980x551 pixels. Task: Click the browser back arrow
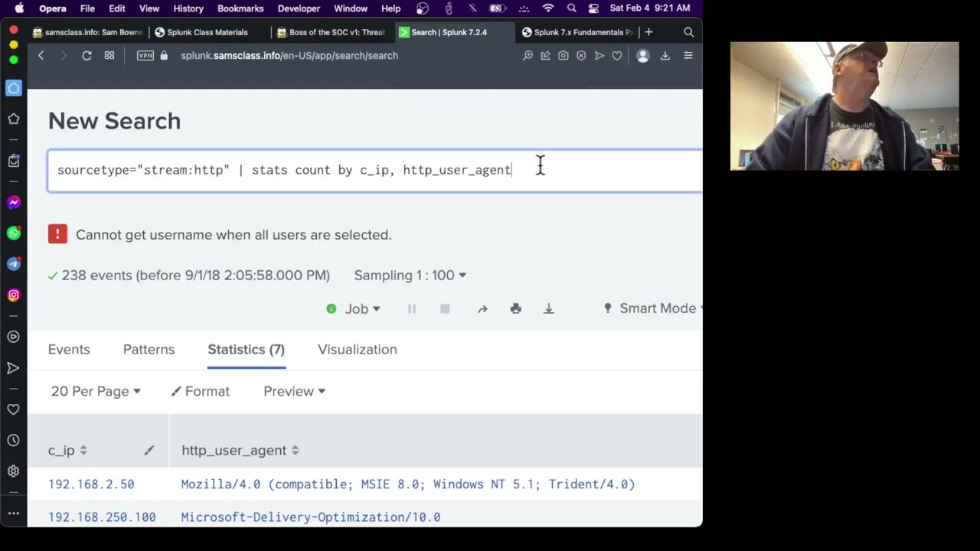coord(41,55)
